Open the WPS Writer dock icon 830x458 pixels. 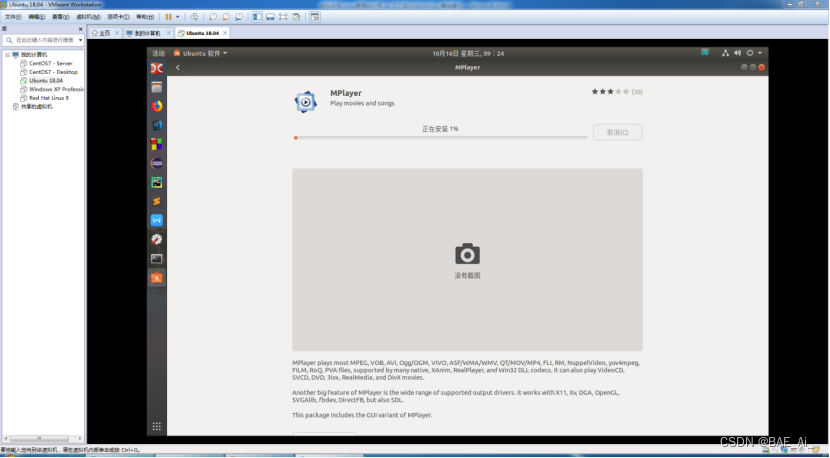click(x=157, y=220)
